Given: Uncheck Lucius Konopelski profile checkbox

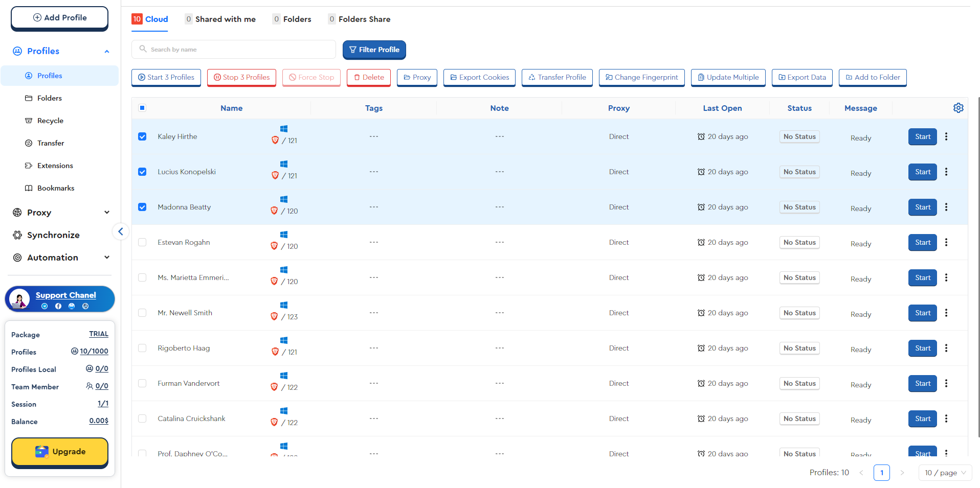Looking at the screenshot, I should coord(142,172).
